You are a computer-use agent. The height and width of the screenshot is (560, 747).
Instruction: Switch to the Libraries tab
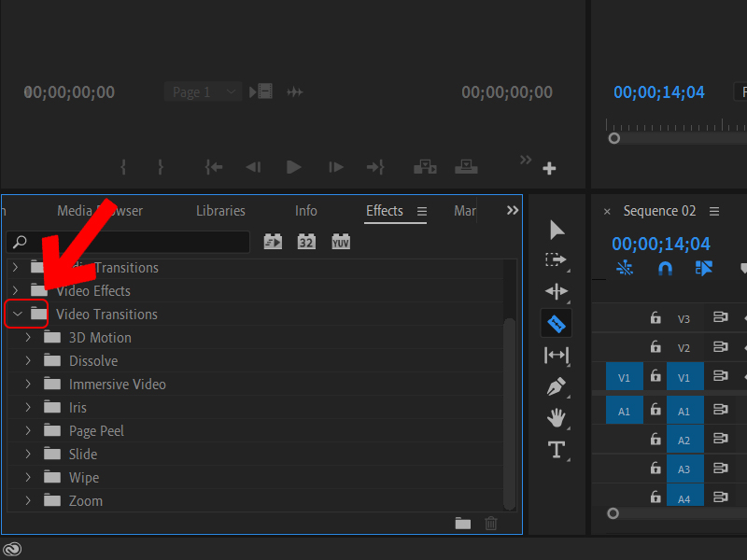220,211
